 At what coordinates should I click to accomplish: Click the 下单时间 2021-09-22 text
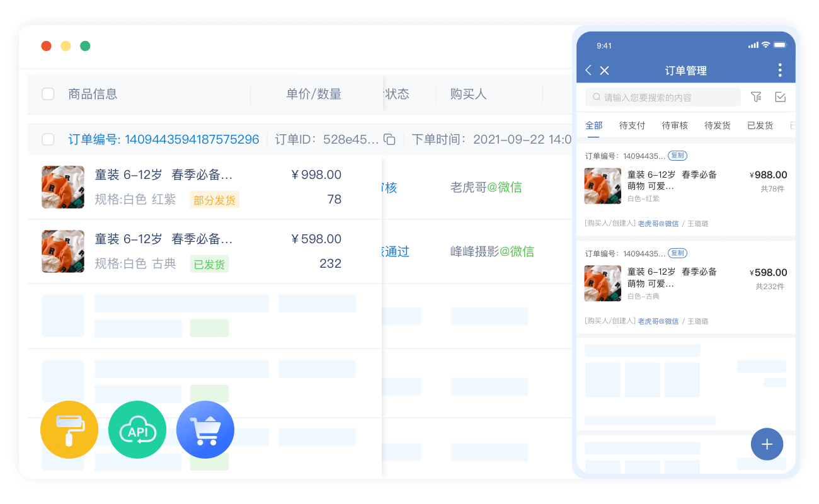tap(492, 139)
